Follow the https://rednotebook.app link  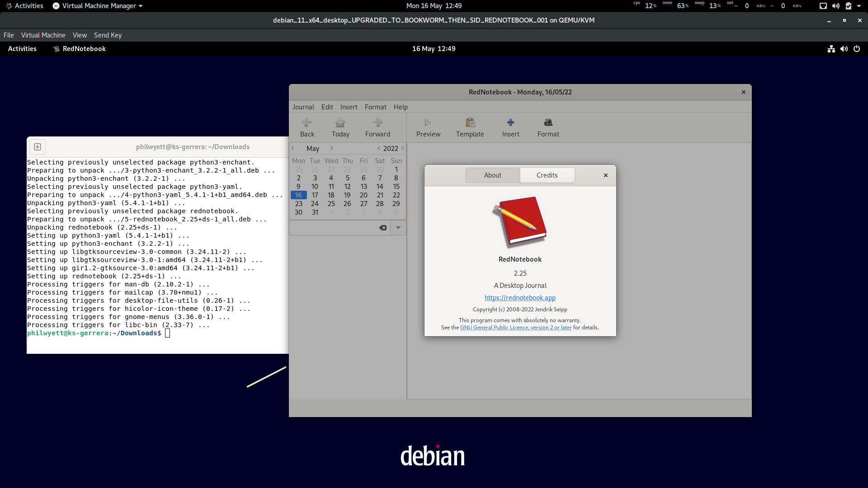pos(520,297)
